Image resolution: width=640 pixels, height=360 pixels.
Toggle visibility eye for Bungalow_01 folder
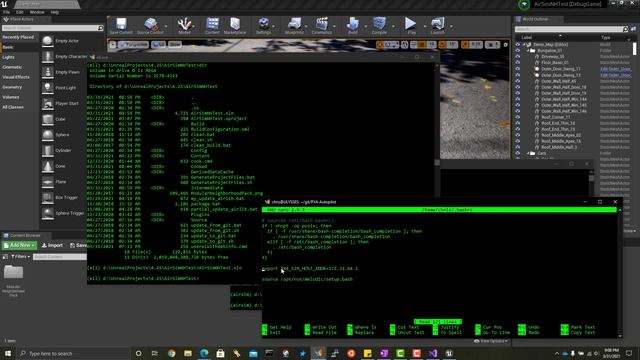pos(518,51)
